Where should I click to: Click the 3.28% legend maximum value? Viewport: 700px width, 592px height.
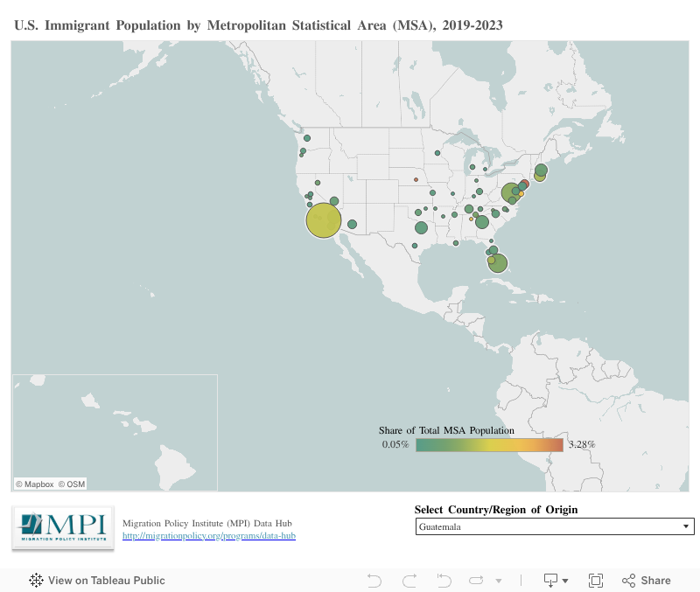click(x=582, y=444)
